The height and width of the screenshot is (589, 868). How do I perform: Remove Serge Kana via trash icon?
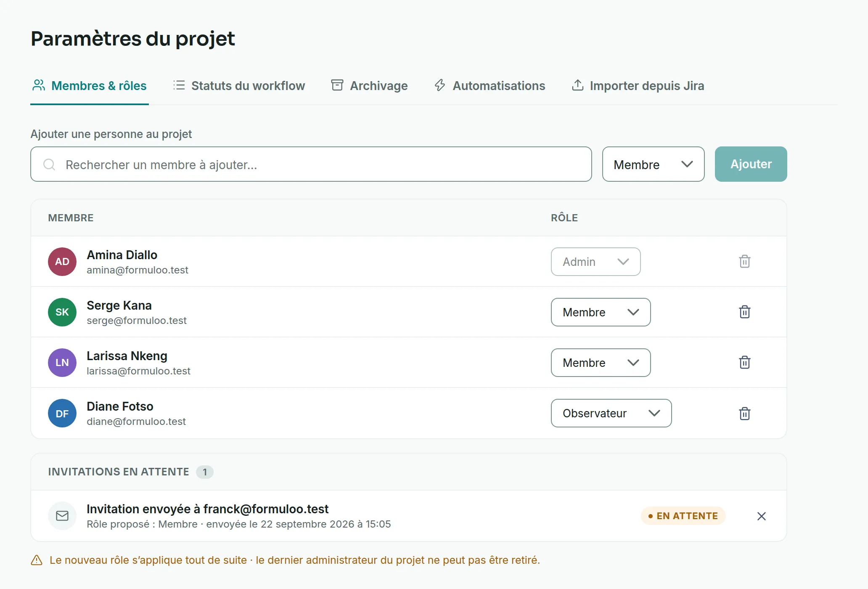(744, 312)
